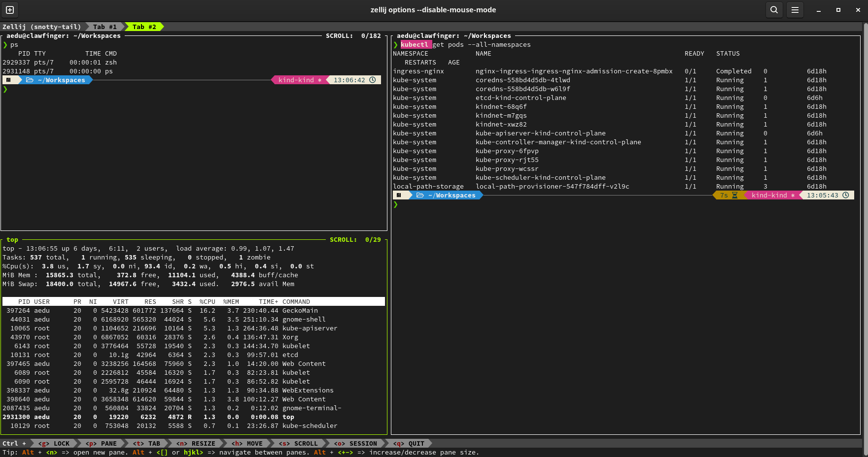The width and height of the screenshot is (868, 457).
Task: Click the QUIT segment in the status bar
Action: pyautogui.click(x=410, y=443)
